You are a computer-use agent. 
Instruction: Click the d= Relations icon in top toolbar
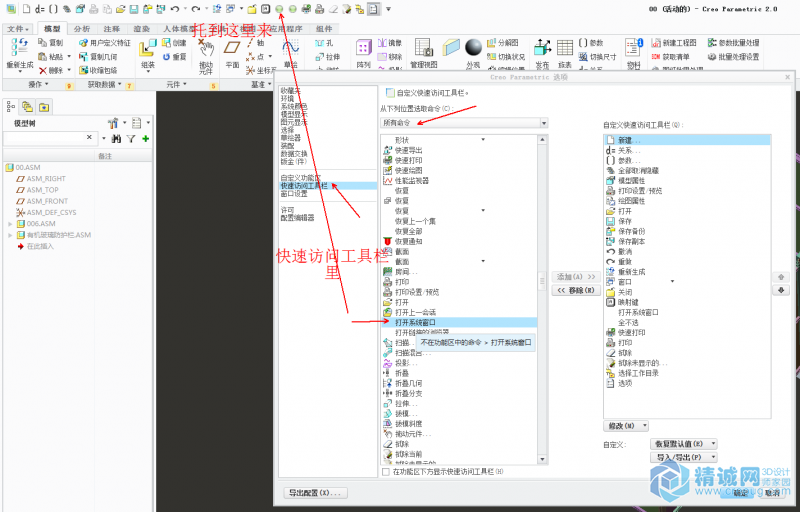pyautogui.click(x=40, y=9)
